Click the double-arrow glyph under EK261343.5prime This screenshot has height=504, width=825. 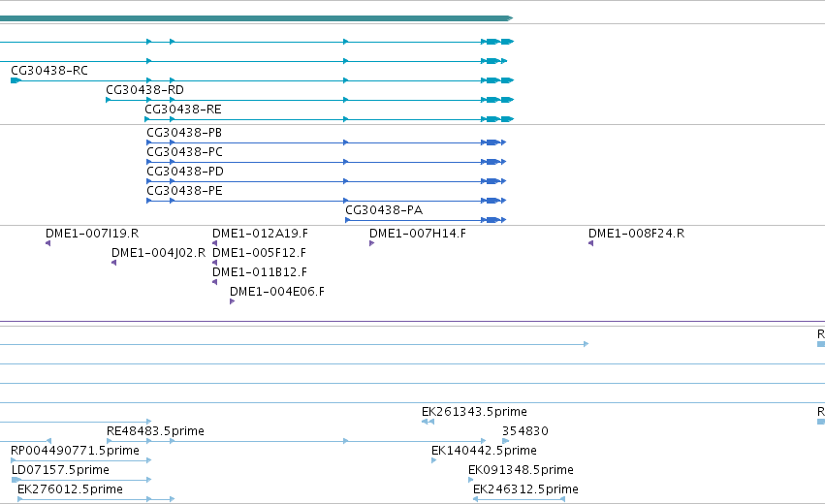[x=428, y=422]
